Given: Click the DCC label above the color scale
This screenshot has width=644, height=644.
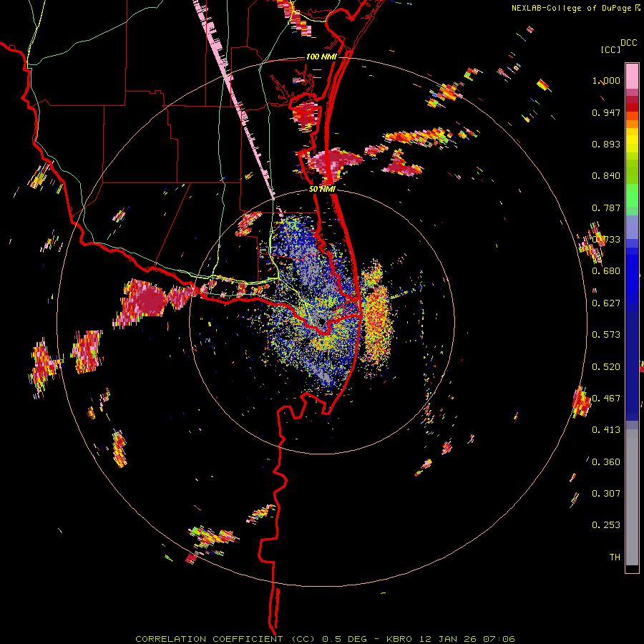Looking at the screenshot, I should [x=629, y=43].
